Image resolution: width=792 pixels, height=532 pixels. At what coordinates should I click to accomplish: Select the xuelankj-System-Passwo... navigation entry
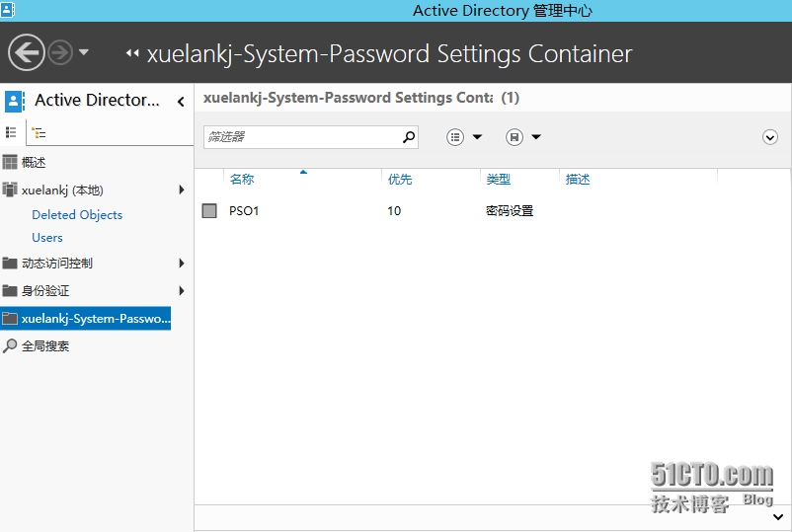coord(85,319)
